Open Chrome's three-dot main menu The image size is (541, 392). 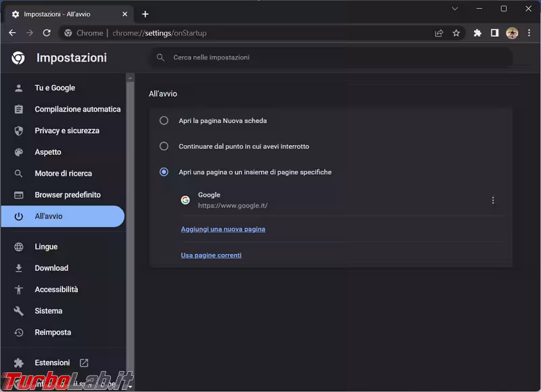click(529, 32)
